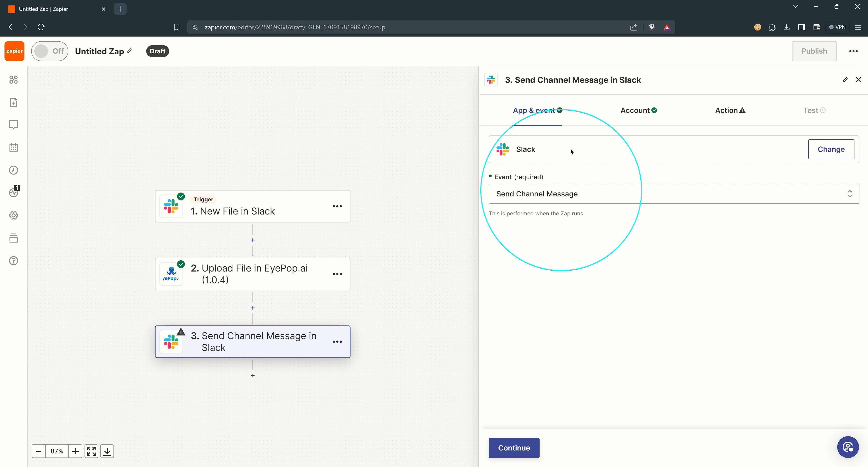Image resolution: width=868 pixels, height=467 pixels.
Task: Open options menu on the New File trigger
Action: pos(337,206)
